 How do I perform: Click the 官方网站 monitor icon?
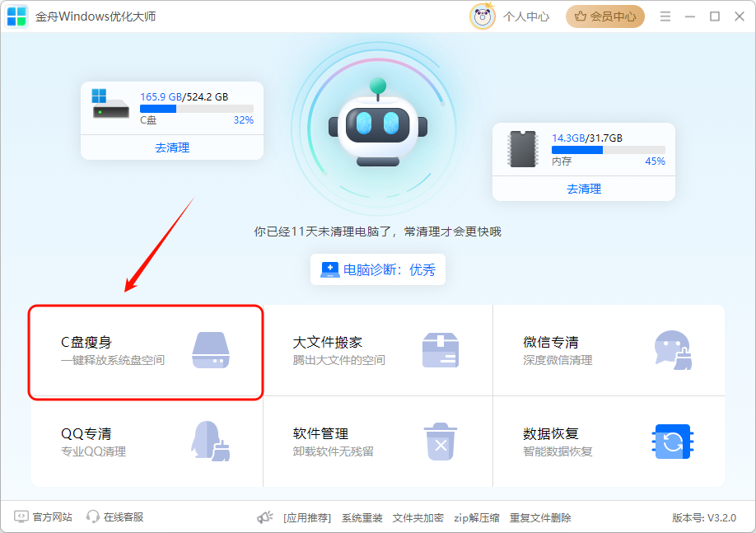coord(21,517)
